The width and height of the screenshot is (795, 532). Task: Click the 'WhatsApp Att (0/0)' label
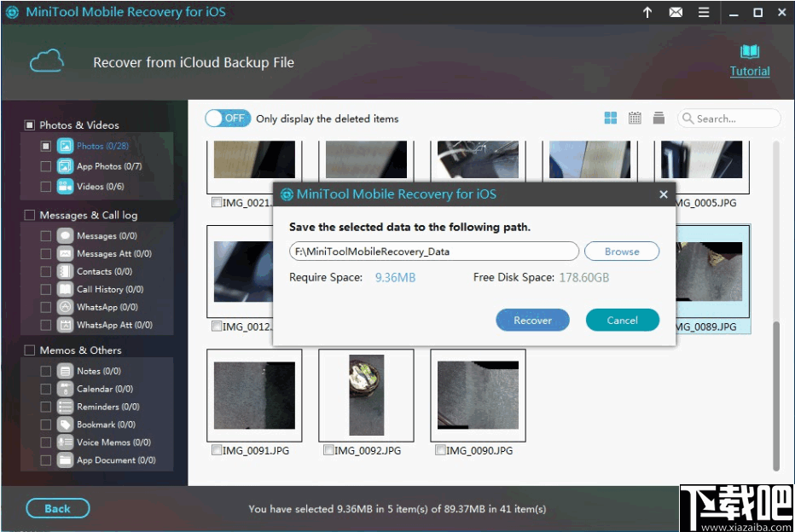[114, 325]
